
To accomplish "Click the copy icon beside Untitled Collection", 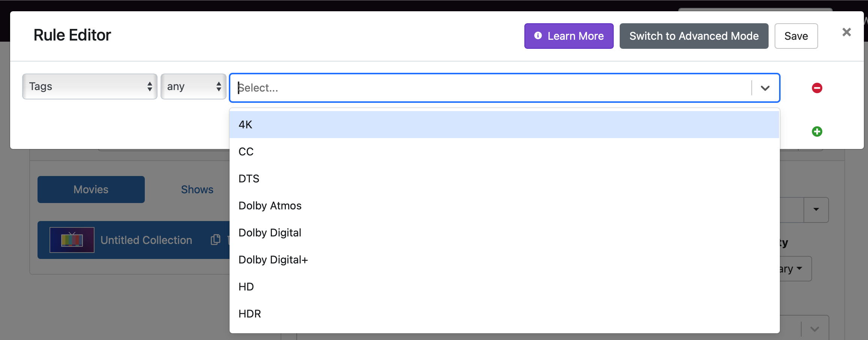I will point(215,240).
